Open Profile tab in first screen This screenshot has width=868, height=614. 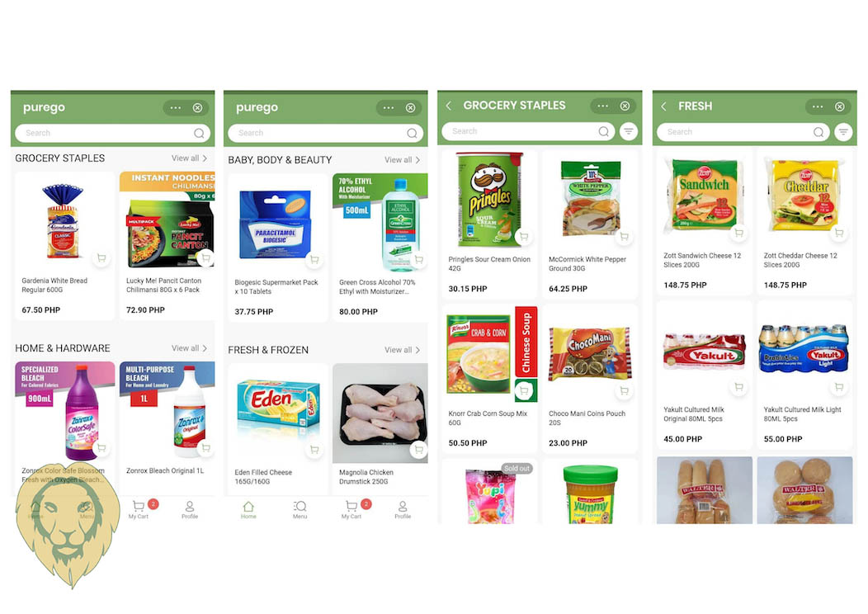pos(190,510)
